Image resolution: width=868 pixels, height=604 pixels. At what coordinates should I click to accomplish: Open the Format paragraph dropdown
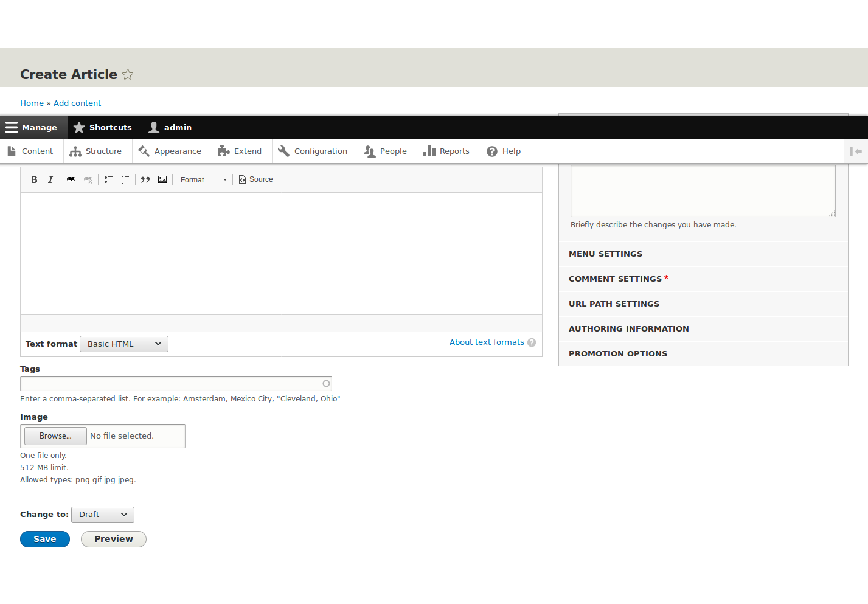tap(202, 179)
